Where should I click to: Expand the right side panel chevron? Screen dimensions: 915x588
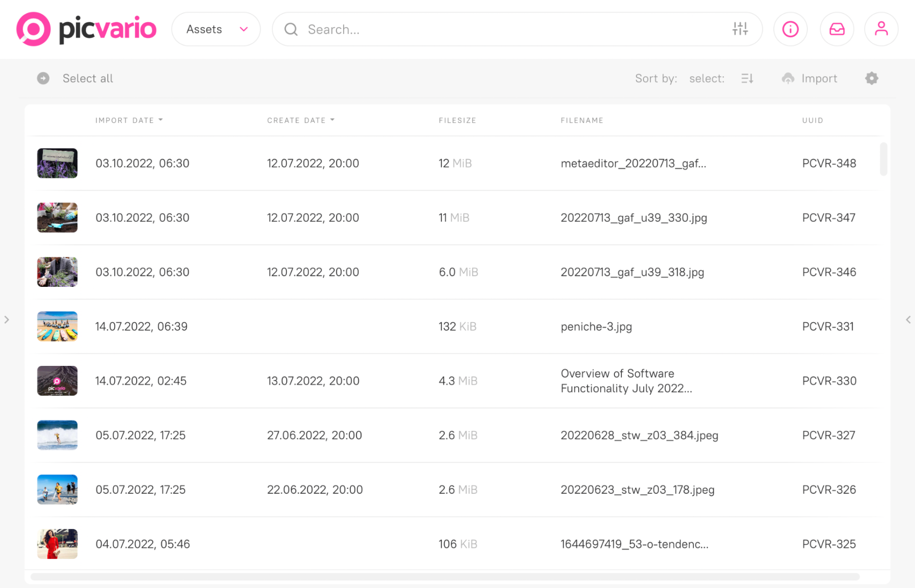[x=908, y=320]
